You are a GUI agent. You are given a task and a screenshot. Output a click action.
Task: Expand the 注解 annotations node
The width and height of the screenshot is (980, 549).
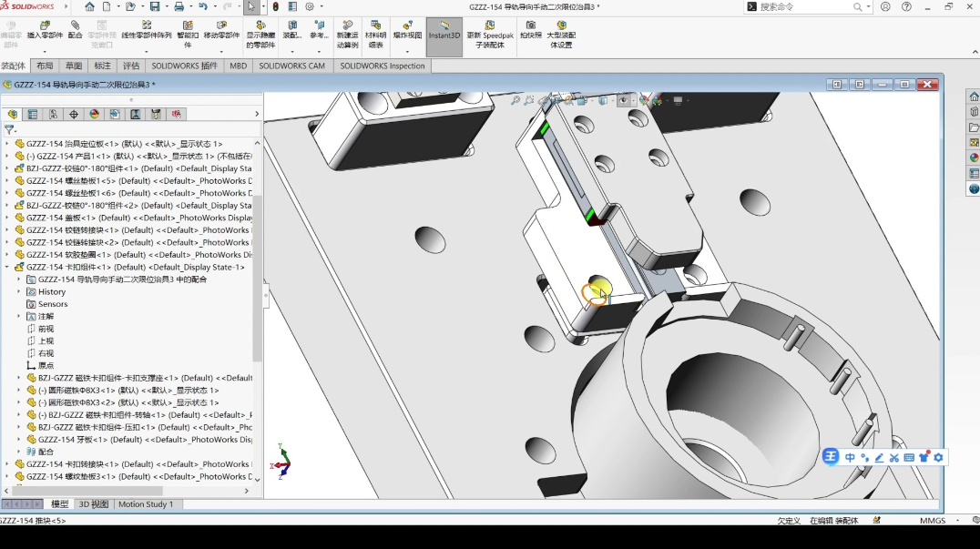coord(19,317)
